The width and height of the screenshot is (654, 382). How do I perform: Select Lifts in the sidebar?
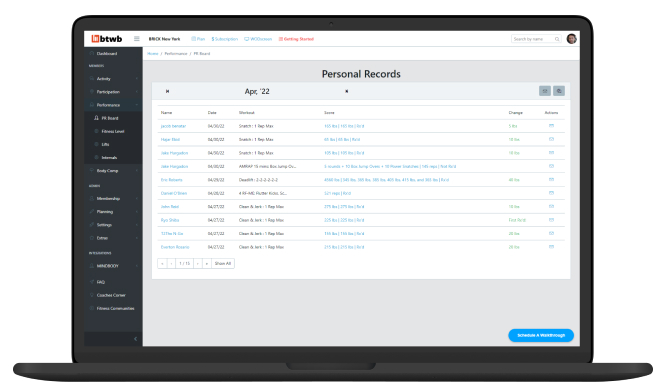[105, 144]
